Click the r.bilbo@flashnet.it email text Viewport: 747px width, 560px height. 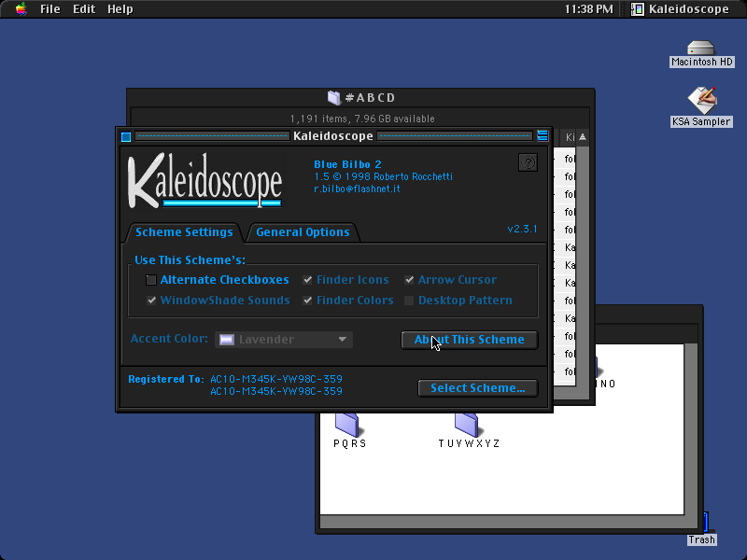coord(357,189)
